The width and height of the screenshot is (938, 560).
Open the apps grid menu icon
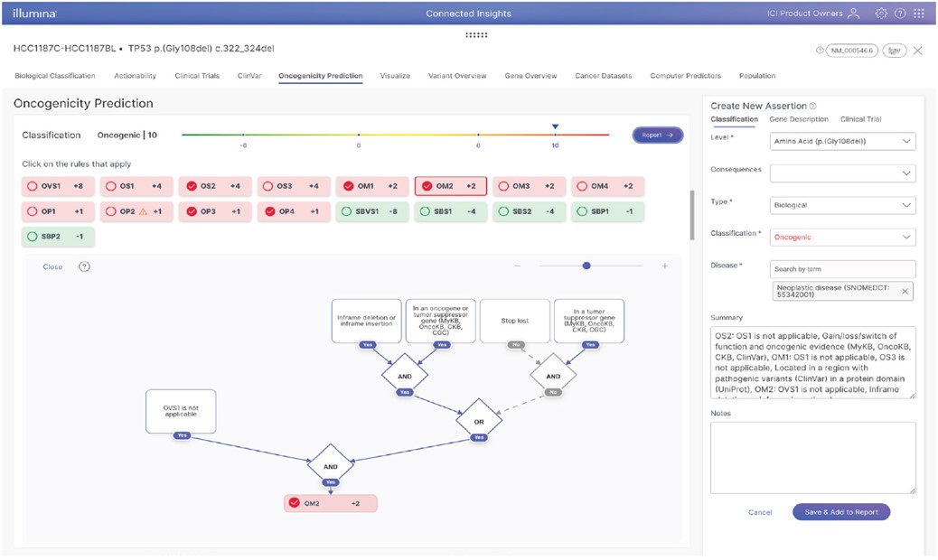[921, 14]
